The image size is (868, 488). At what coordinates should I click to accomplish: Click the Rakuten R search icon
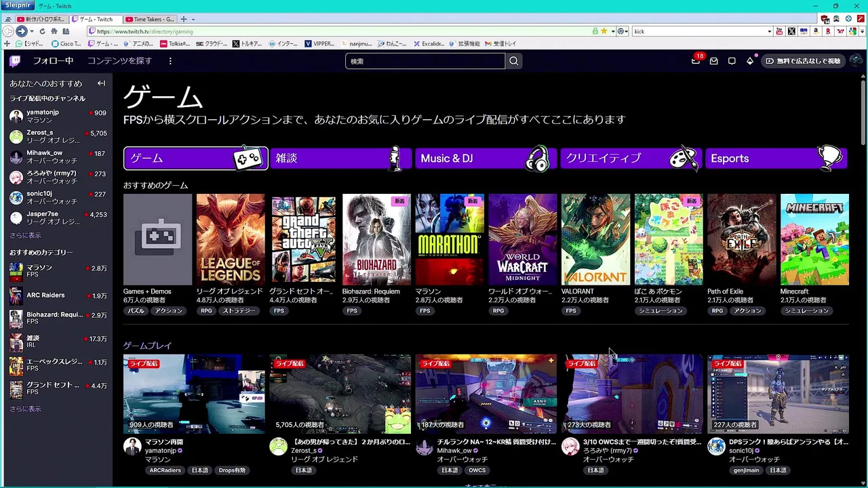(x=828, y=31)
